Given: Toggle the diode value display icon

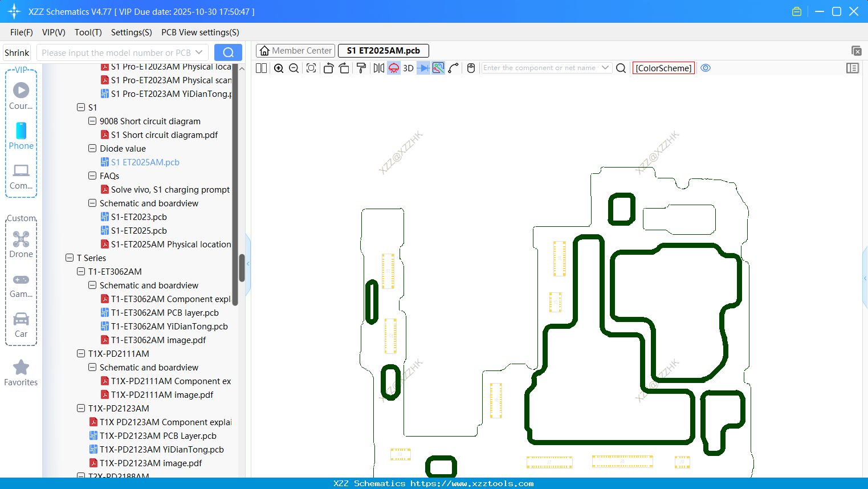Looking at the screenshot, I should click(423, 68).
